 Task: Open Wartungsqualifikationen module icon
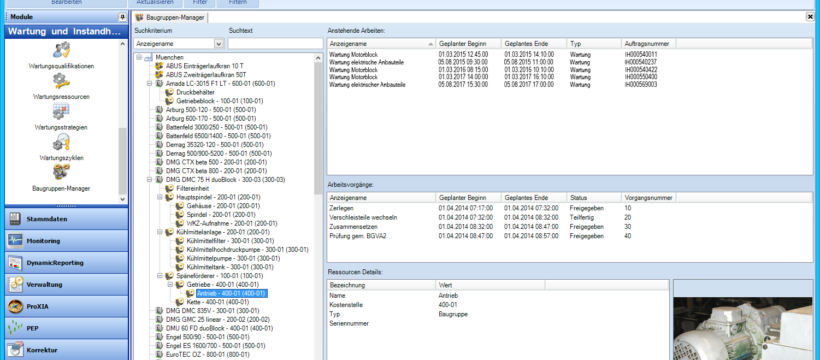coord(61,51)
